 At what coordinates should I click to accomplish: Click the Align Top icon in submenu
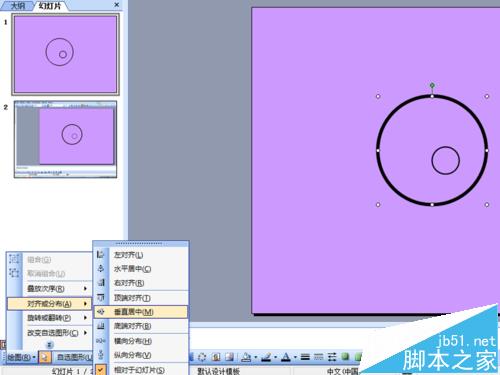pyautogui.click(x=101, y=297)
